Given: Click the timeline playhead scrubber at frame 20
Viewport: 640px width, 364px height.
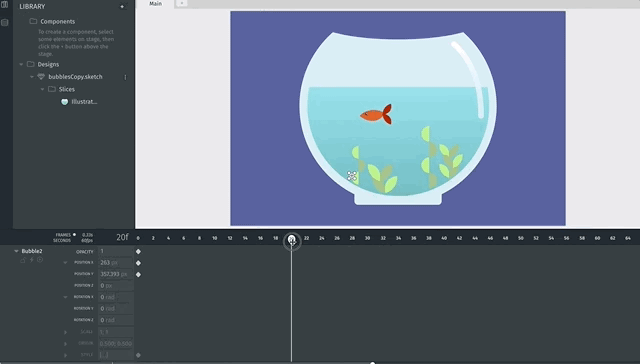Looking at the screenshot, I should pyautogui.click(x=291, y=241).
